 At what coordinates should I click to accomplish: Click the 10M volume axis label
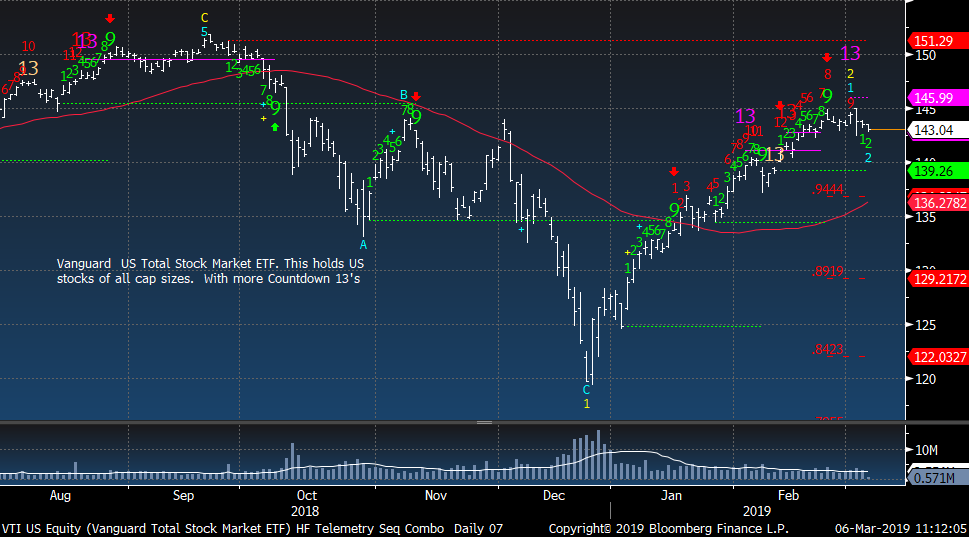(x=925, y=450)
